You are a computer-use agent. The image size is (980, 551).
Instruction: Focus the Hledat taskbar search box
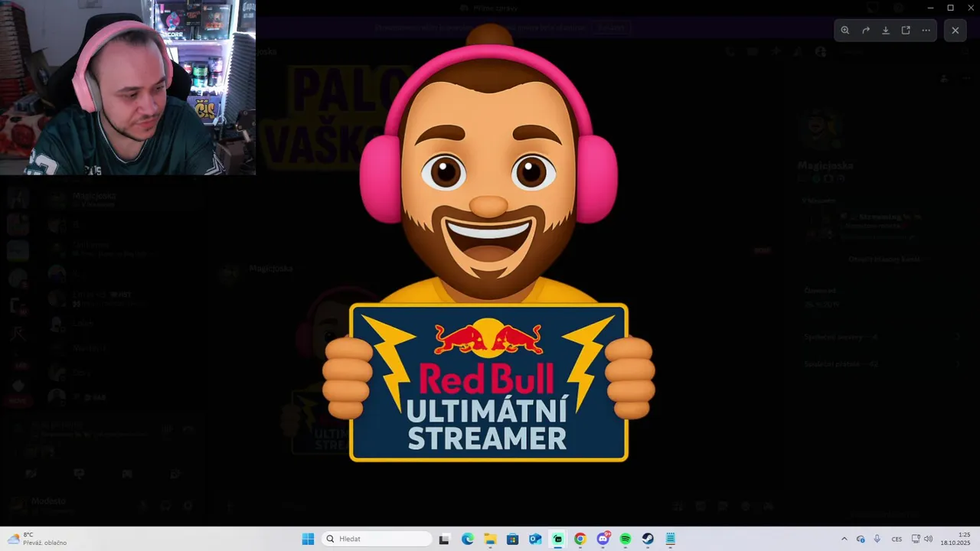coord(375,539)
